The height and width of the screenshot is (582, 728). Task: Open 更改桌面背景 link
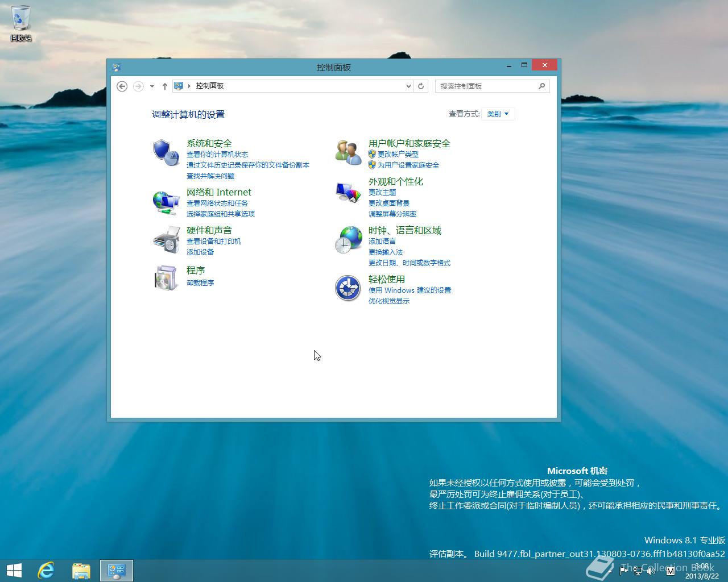[389, 203]
